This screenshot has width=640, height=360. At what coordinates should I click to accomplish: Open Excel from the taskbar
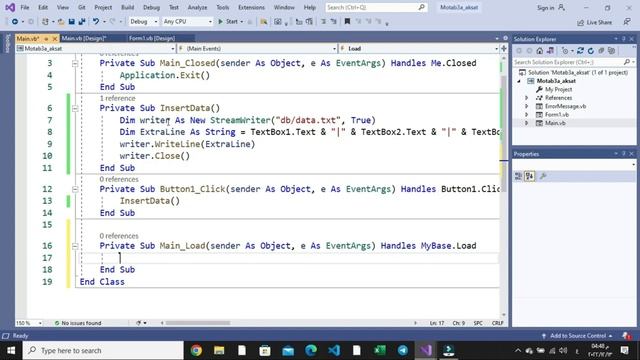point(380,351)
